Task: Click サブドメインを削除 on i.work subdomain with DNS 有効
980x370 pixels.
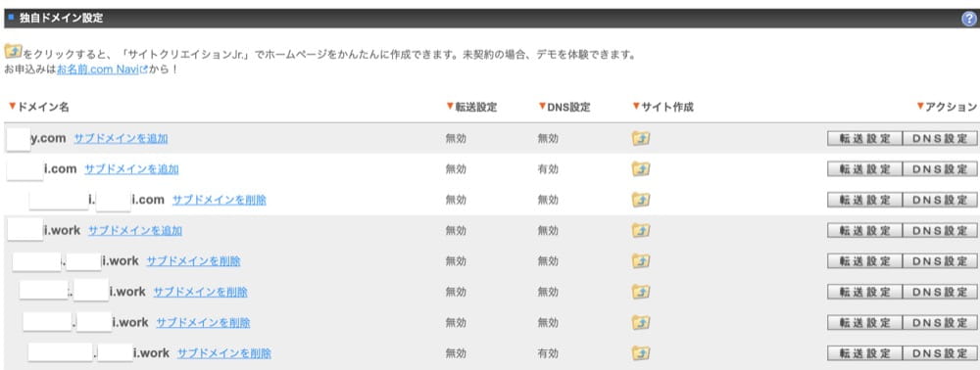Action: click(224, 353)
